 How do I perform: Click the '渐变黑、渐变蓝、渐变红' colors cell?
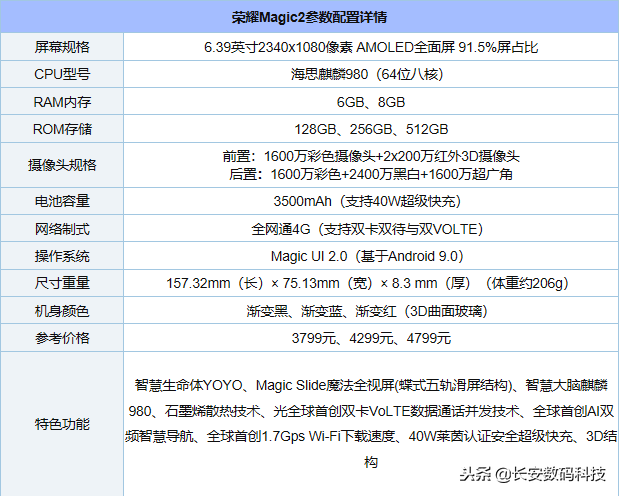click(371, 311)
